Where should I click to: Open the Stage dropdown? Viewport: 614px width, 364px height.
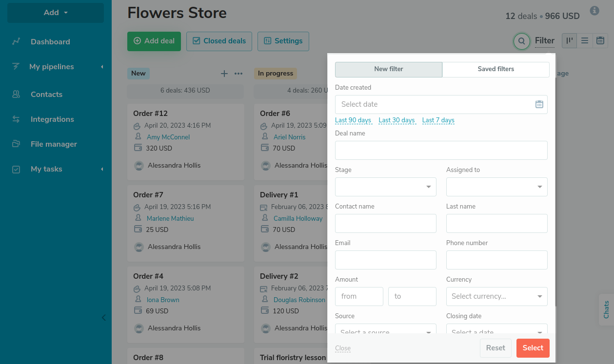(386, 187)
